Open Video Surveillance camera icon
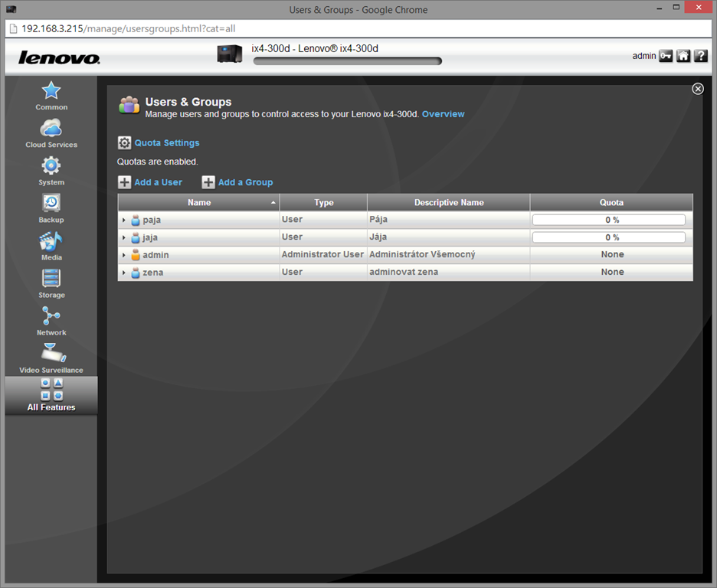717x588 pixels. click(x=51, y=354)
